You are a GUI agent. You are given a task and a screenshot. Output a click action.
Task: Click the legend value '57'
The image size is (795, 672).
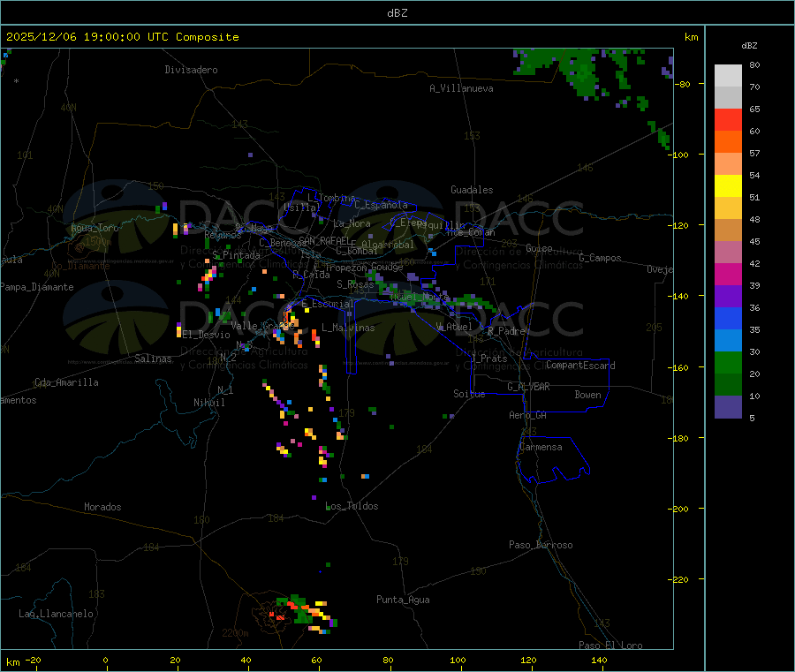pyautogui.click(x=754, y=153)
